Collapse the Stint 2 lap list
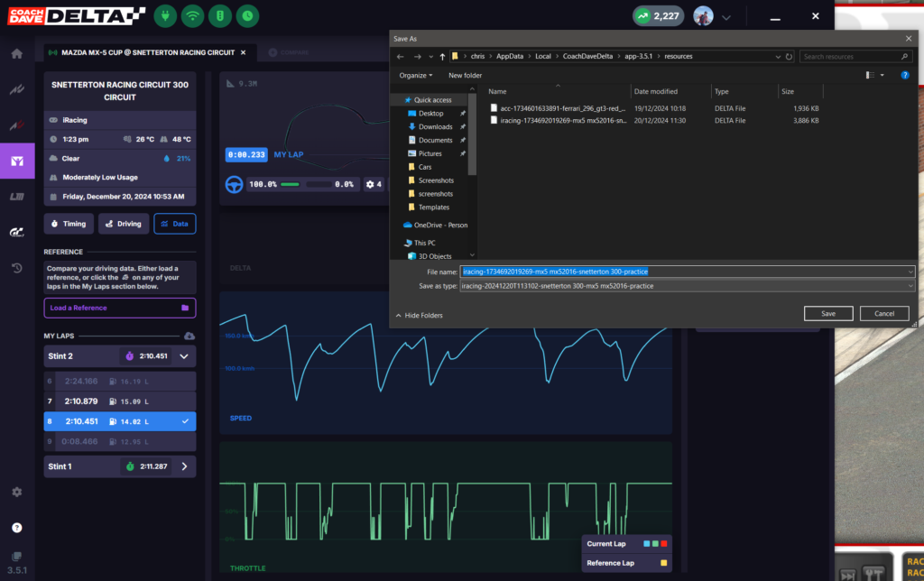The height and width of the screenshot is (581, 924). 184,355
